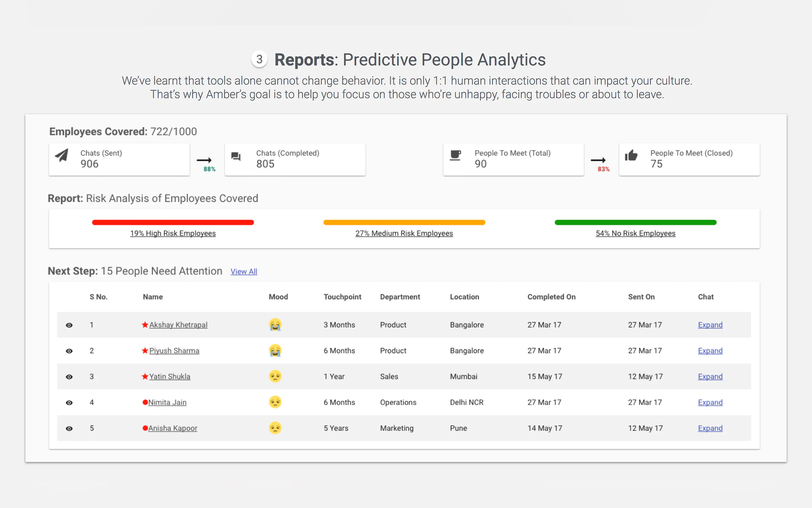This screenshot has height=508, width=812.
Task: Click the crying emoji for Akshay Khetrapal
Action: [275, 325]
